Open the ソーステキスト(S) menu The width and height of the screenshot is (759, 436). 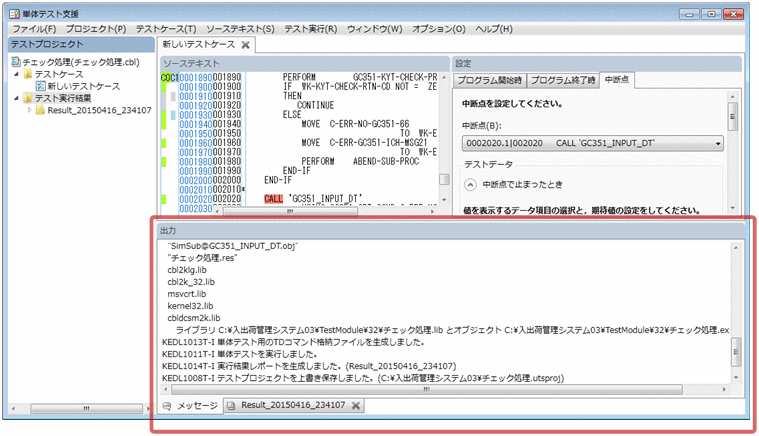coord(240,29)
